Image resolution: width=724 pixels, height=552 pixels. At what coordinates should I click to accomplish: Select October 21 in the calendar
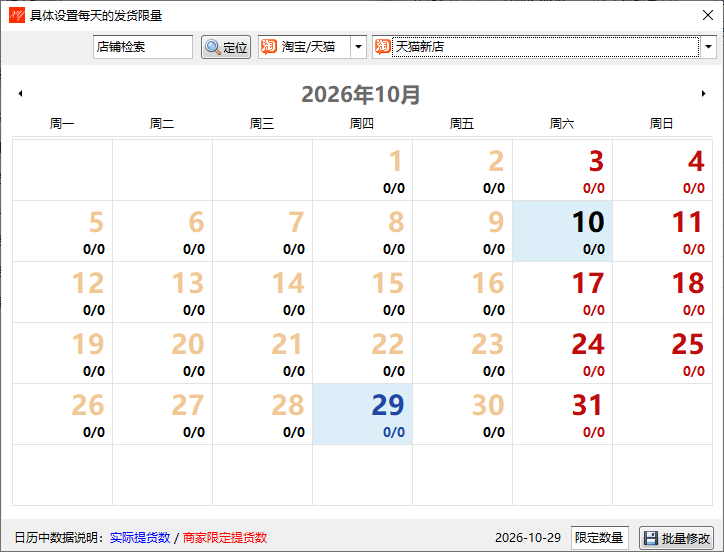[x=262, y=353]
